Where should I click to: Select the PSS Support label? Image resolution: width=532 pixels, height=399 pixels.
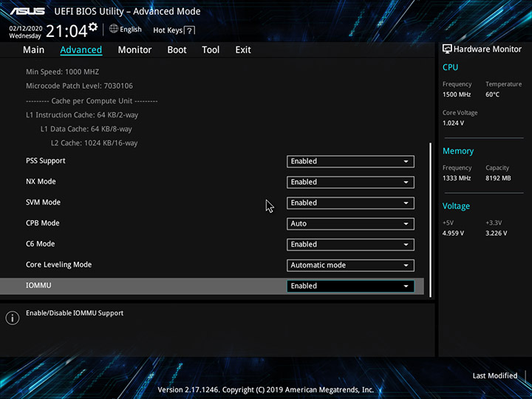tap(46, 161)
